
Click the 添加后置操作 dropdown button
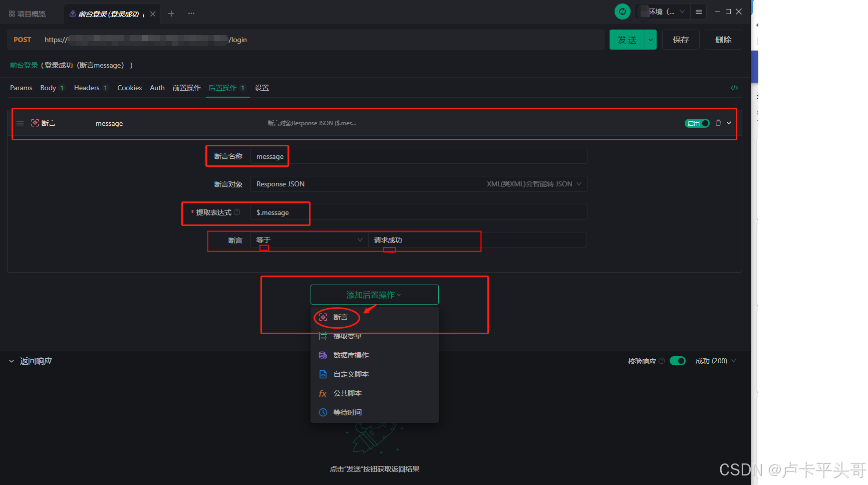coord(374,295)
